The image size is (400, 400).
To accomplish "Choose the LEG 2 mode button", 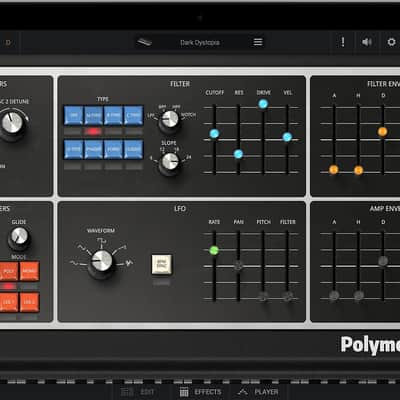I will (x=29, y=302).
